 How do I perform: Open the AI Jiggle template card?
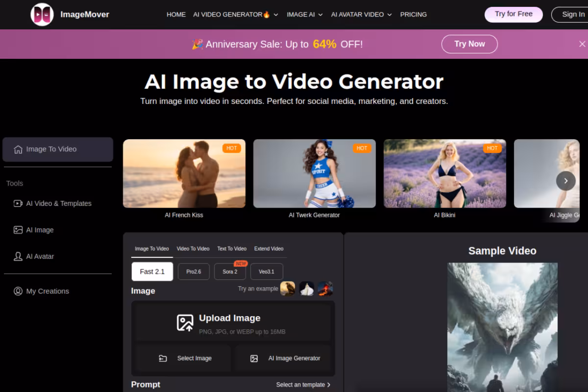[547, 173]
